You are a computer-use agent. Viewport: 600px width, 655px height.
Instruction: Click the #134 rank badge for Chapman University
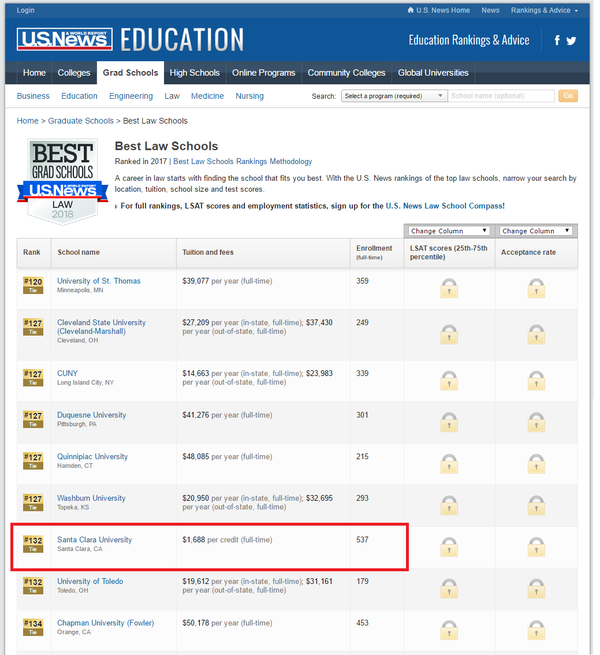tap(33, 627)
